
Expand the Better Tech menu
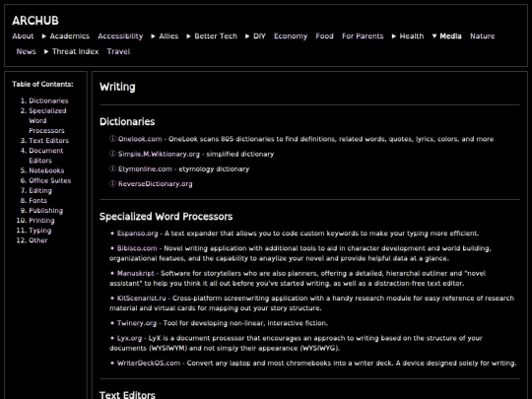pyautogui.click(x=212, y=36)
